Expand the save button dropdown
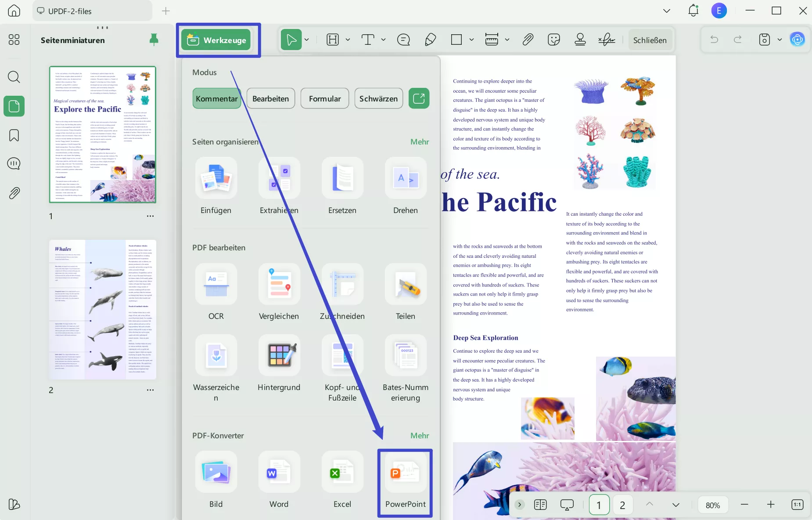Image resolution: width=812 pixels, height=520 pixels. tap(780, 40)
